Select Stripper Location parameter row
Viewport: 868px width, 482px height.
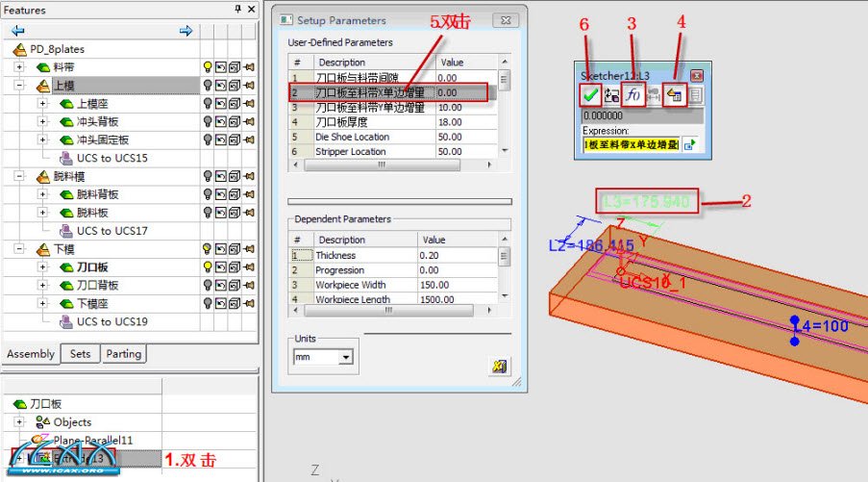click(x=392, y=151)
